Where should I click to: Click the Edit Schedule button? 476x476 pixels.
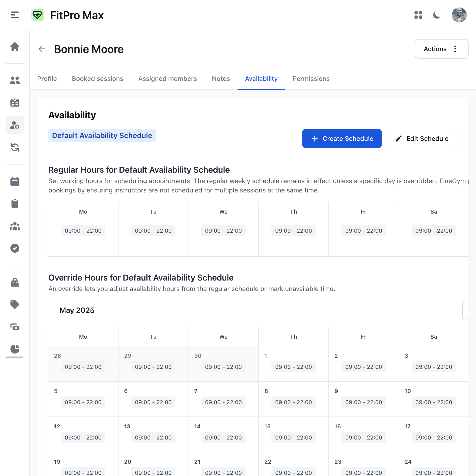pyautogui.click(x=421, y=139)
